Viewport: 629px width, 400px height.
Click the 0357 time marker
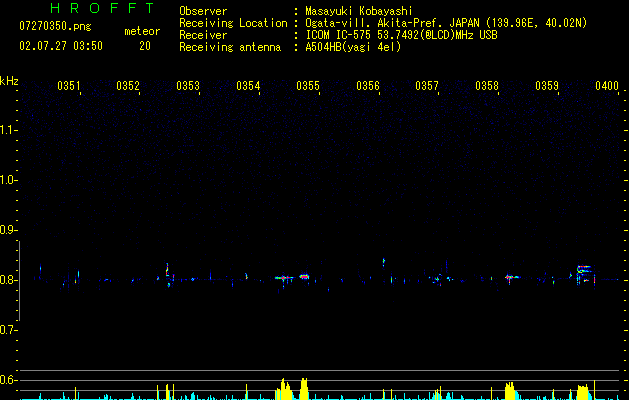point(427,86)
